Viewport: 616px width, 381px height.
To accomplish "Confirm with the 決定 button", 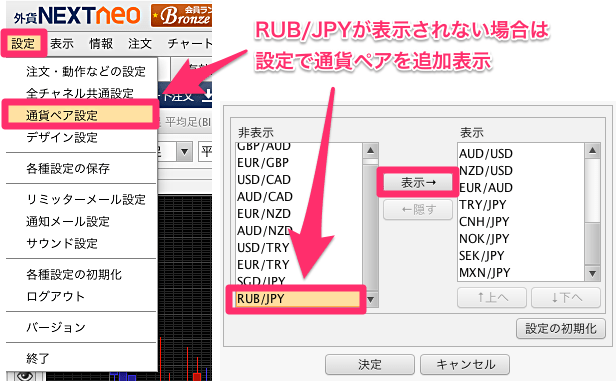I will coord(370,365).
